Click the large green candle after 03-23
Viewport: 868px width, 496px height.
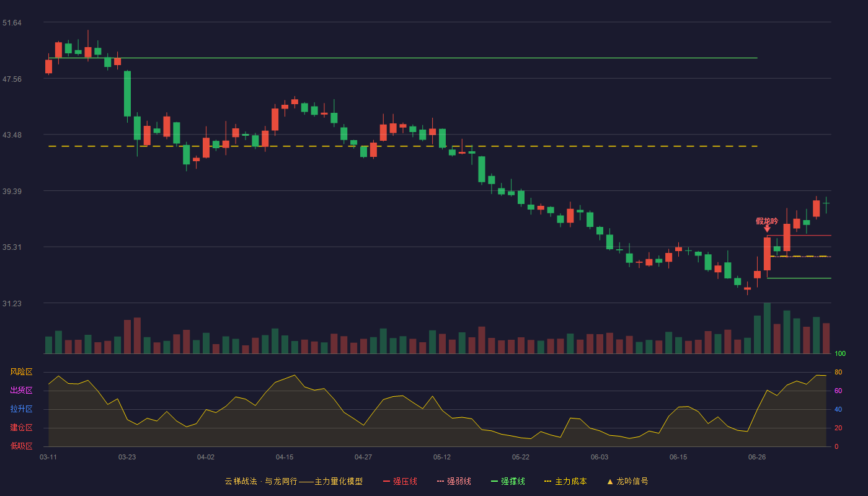coord(127,94)
